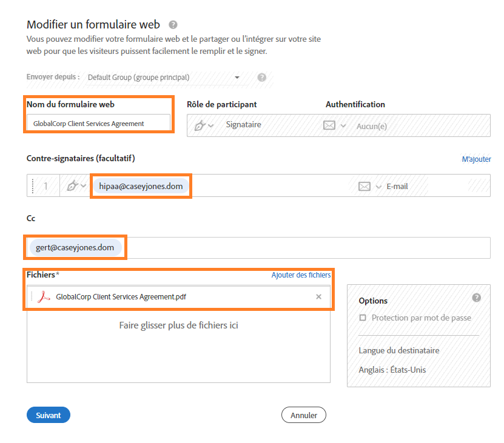This screenshot has width=504, height=443.
Task: Click the pen icon on the counter-signer row
Action: [x=71, y=185]
